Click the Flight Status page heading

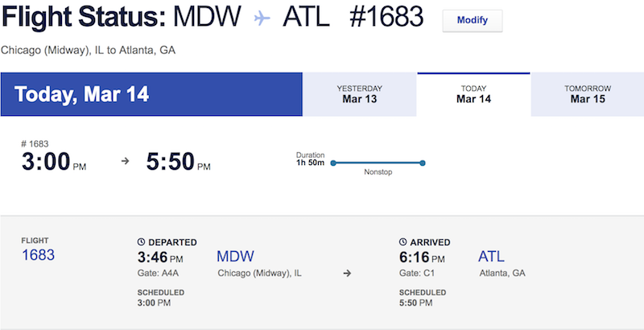click(x=109, y=19)
